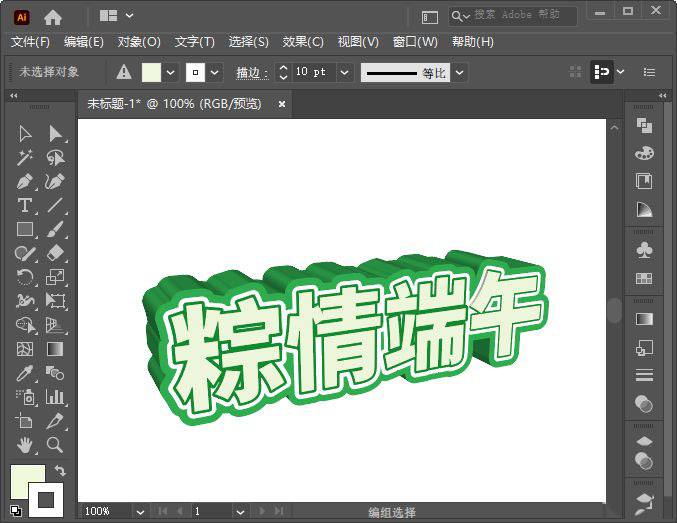Select the Mesh tool

pos(25,349)
